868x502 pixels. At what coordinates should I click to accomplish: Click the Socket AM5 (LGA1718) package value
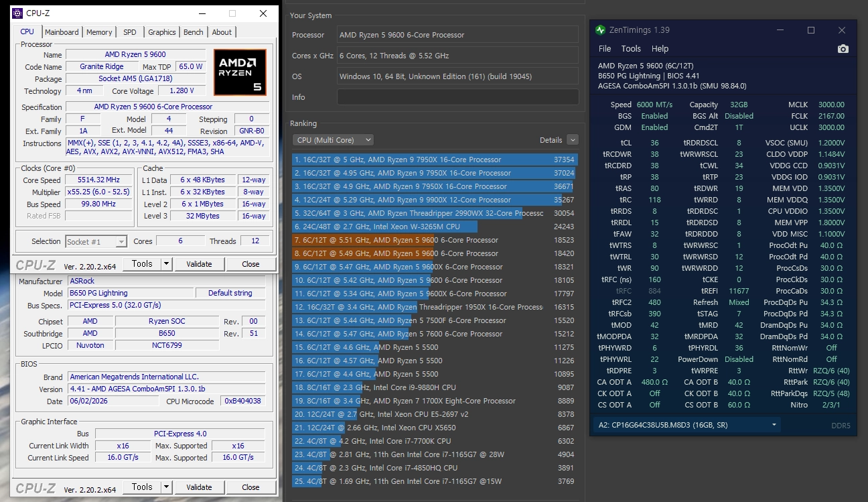point(135,79)
